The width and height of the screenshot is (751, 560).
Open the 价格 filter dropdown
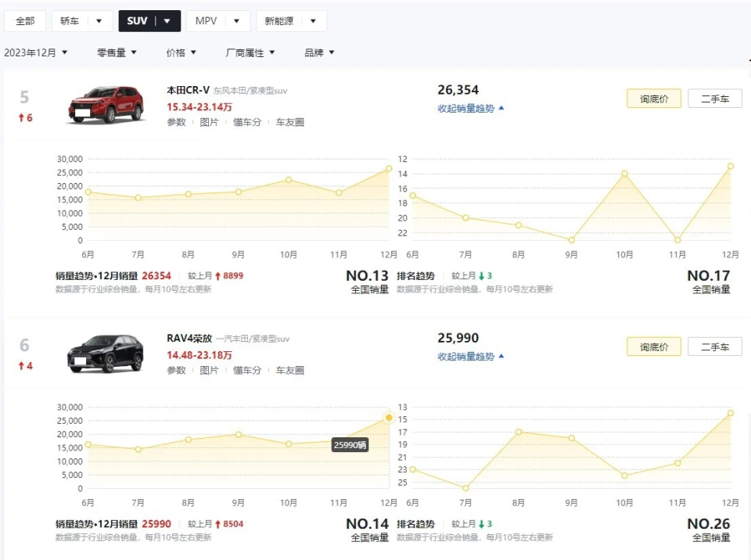181,52
